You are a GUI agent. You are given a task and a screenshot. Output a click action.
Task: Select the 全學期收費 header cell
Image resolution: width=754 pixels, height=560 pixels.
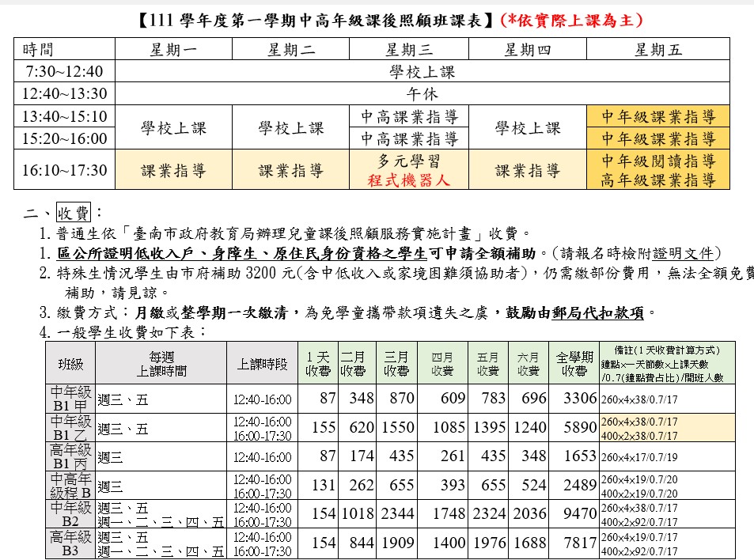pyautogui.click(x=574, y=363)
